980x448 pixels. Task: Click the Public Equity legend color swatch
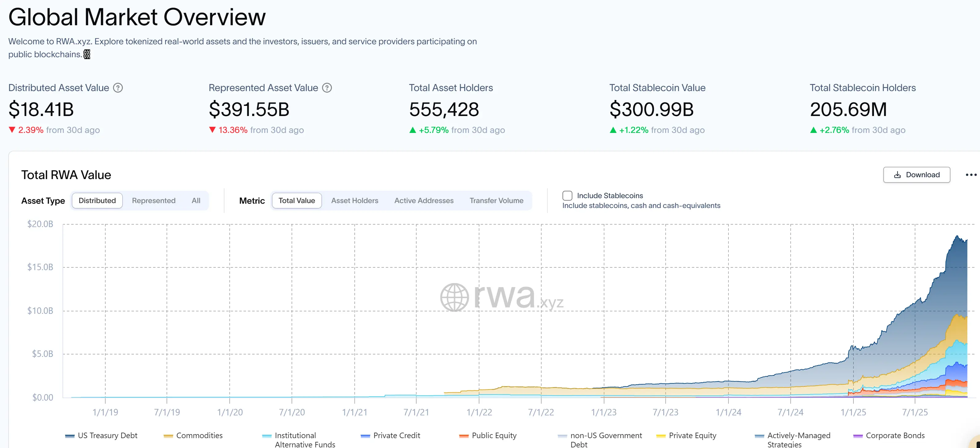pyautogui.click(x=463, y=436)
